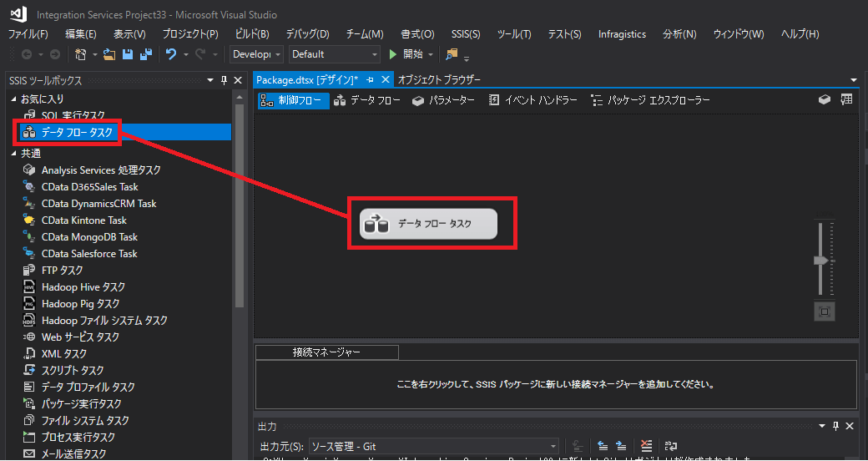Click the Save All toolbar icon
This screenshot has height=461, width=868.
(146, 54)
